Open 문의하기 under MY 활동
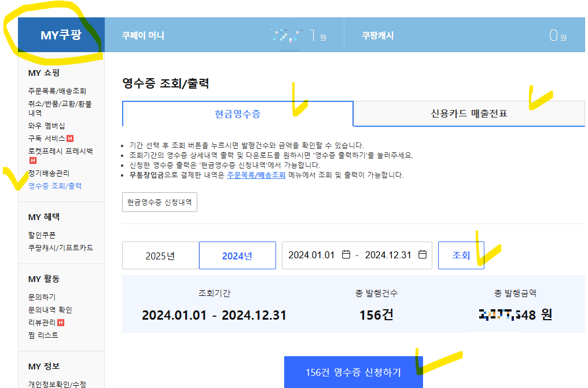588x388 pixels. click(x=42, y=297)
